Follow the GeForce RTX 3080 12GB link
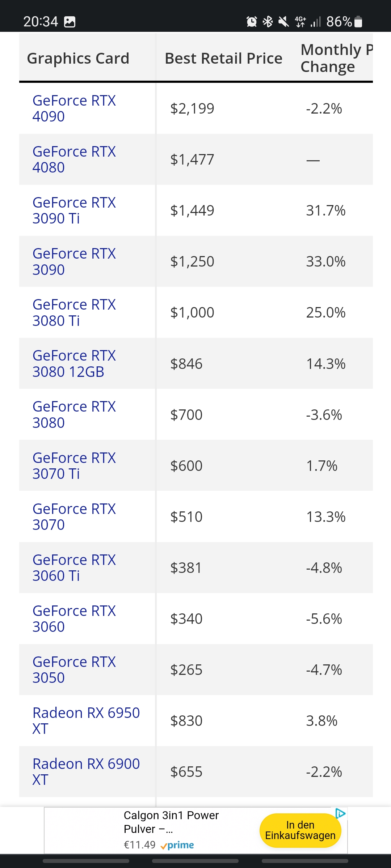Screen dimensions: 391x868 click(x=74, y=363)
